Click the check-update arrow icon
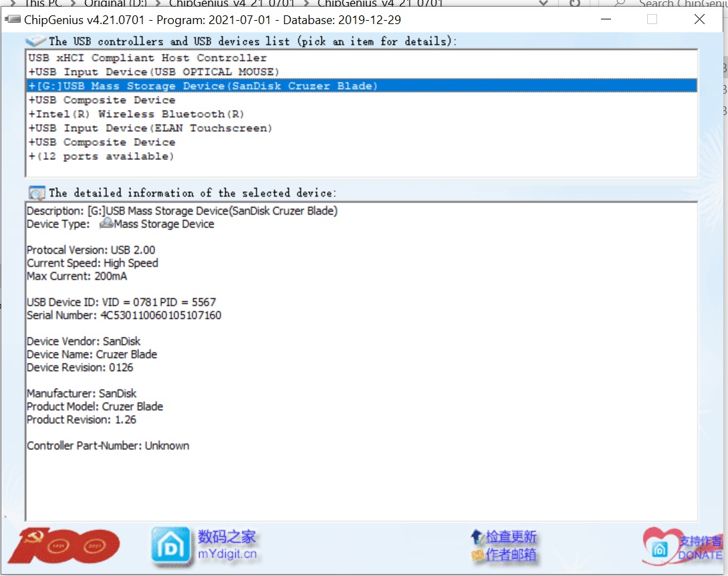This screenshot has width=728, height=576. (x=477, y=537)
